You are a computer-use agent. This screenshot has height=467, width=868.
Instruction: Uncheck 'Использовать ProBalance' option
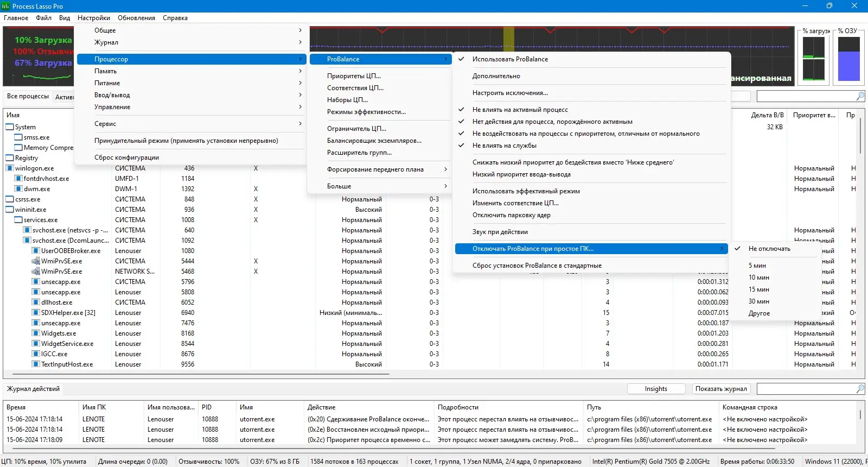[x=591, y=59]
